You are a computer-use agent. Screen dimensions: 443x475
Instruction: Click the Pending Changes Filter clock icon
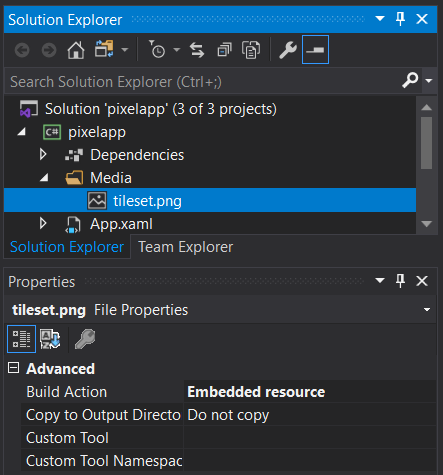pyautogui.click(x=157, y=50)
